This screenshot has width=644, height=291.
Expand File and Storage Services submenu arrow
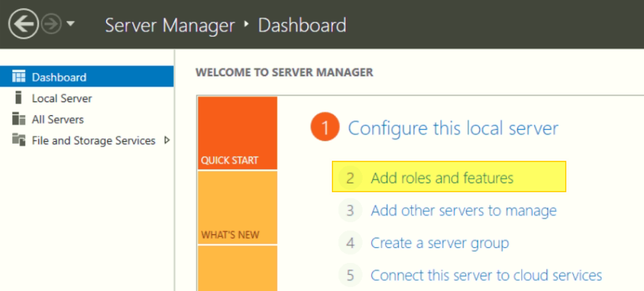(167, 140)
